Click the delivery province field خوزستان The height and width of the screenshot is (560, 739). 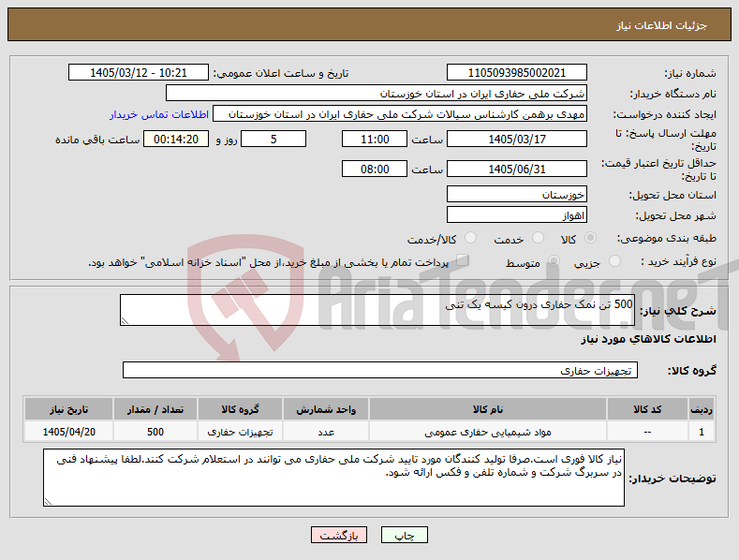(x=516, y=194)
